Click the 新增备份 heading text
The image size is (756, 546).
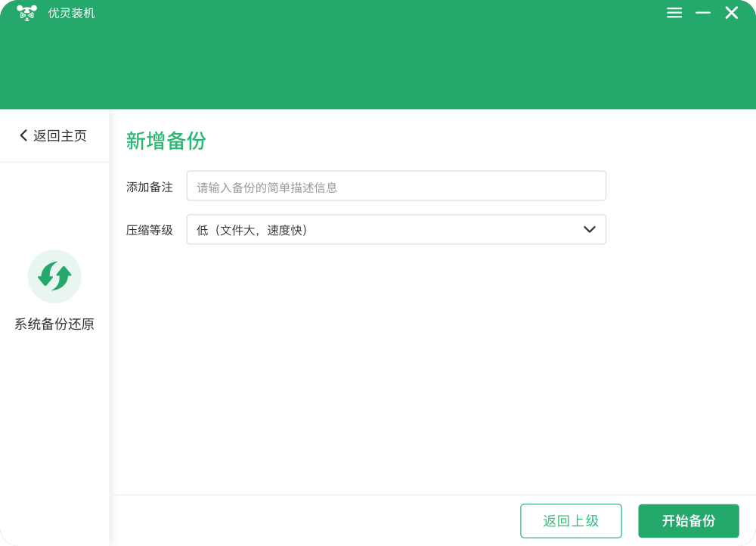(166, 141)
